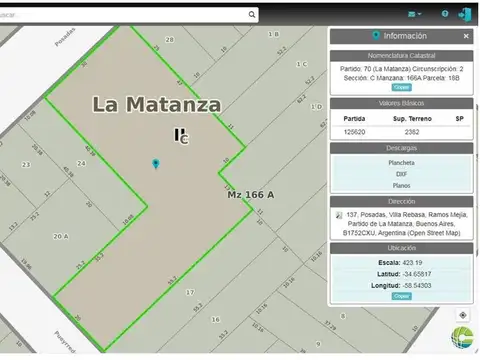Click the locate-me target icon
The width and height of the screenshot is (480, 360).
(x=463, y=315)
